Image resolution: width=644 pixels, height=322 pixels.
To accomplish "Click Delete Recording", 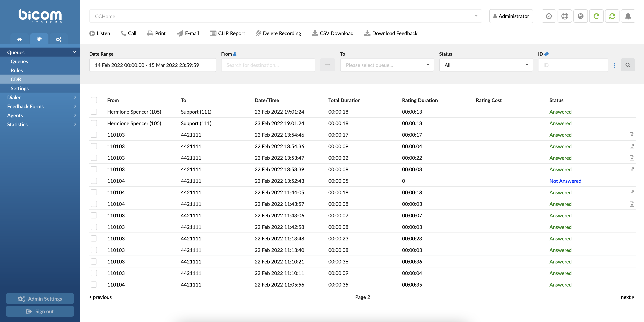I will 278,33.
